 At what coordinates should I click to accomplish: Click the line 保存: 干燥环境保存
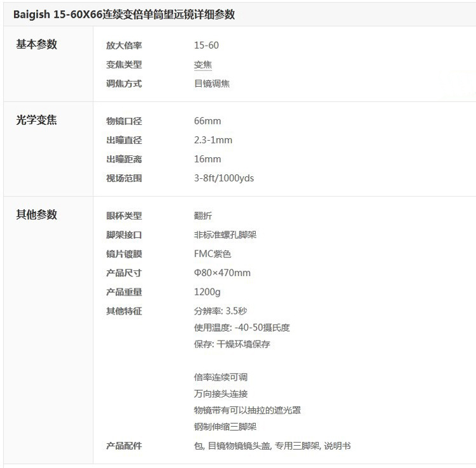[x=232, y=344]
